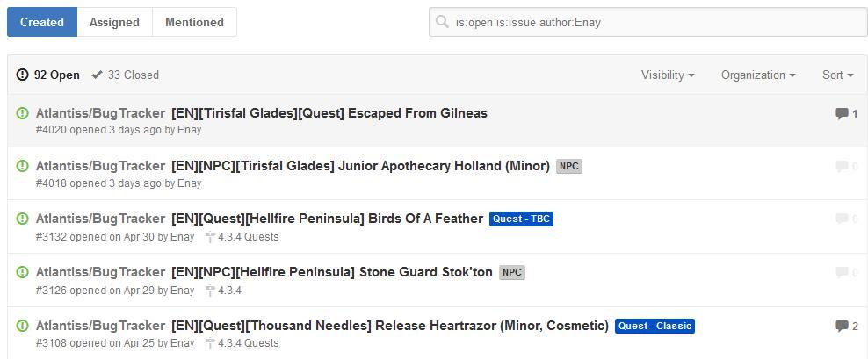Image resolution: width=868 pixels, height=359 pixels.
Task: Expand the Organization filter dropdown
Action: 758,75
